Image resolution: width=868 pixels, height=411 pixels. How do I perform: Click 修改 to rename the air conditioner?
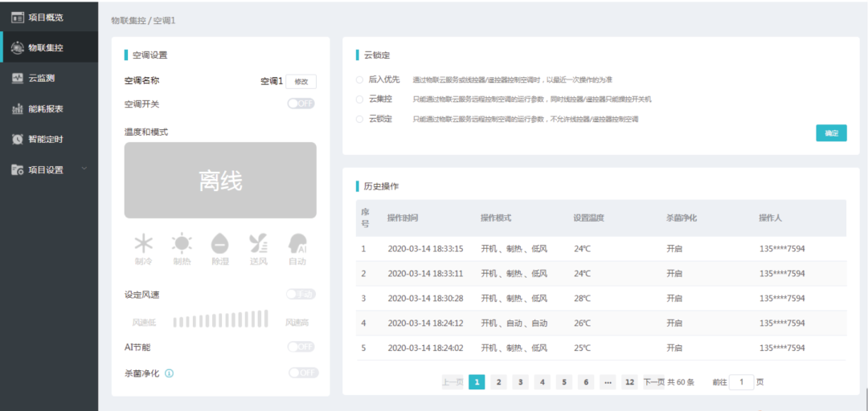tap(301, 81)
